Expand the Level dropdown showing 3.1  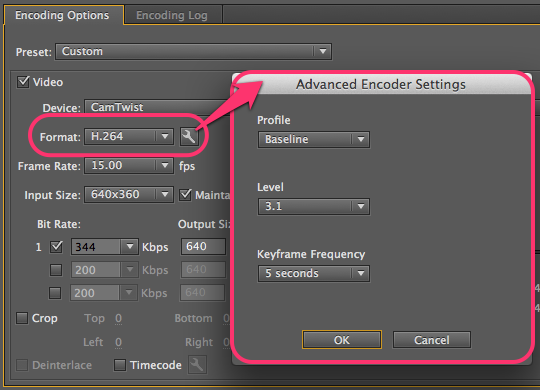click(x=314, y=206)
